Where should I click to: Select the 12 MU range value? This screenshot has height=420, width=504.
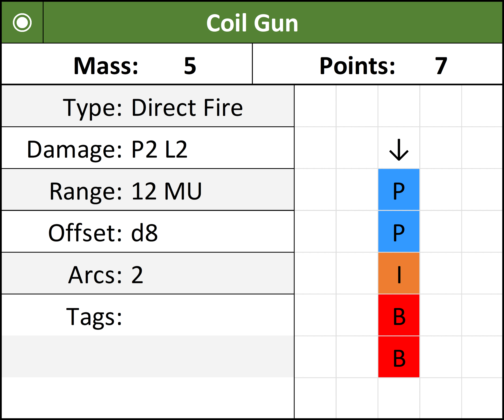[166, 191]
